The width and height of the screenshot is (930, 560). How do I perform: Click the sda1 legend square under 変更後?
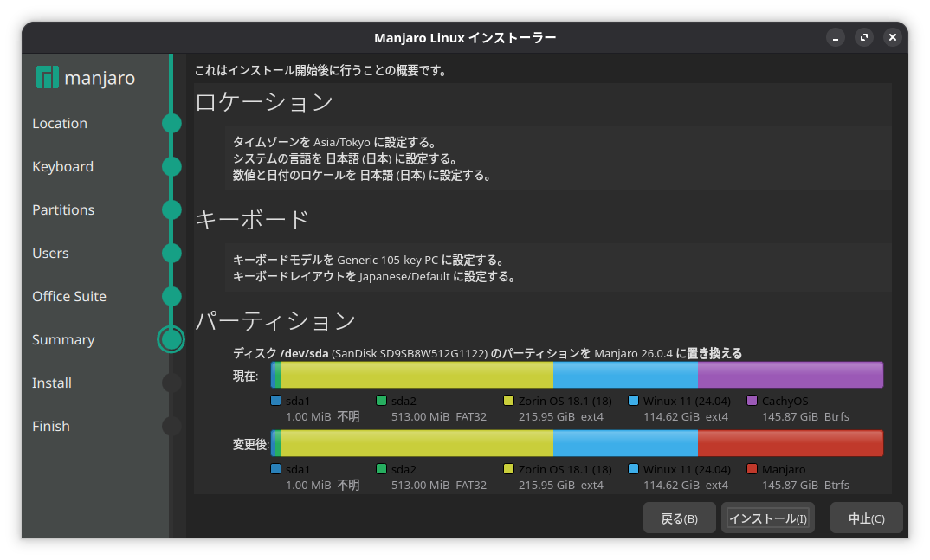(x=276, y=469)
